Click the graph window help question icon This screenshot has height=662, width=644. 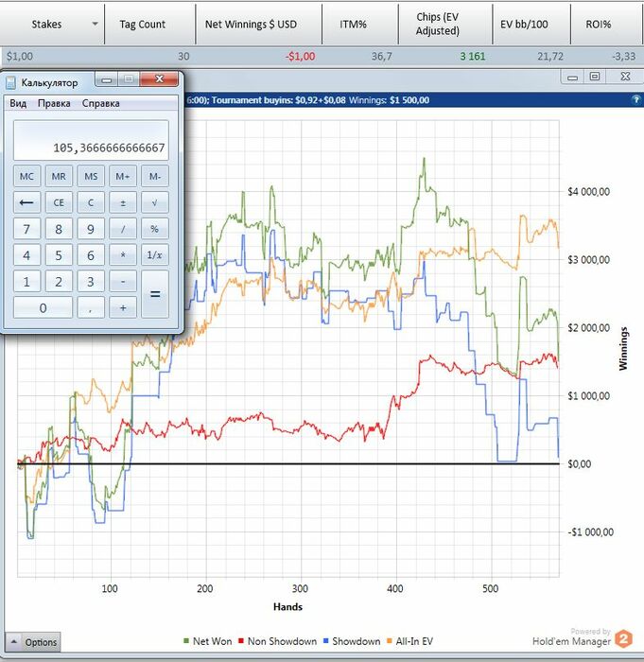click(635, 100)
